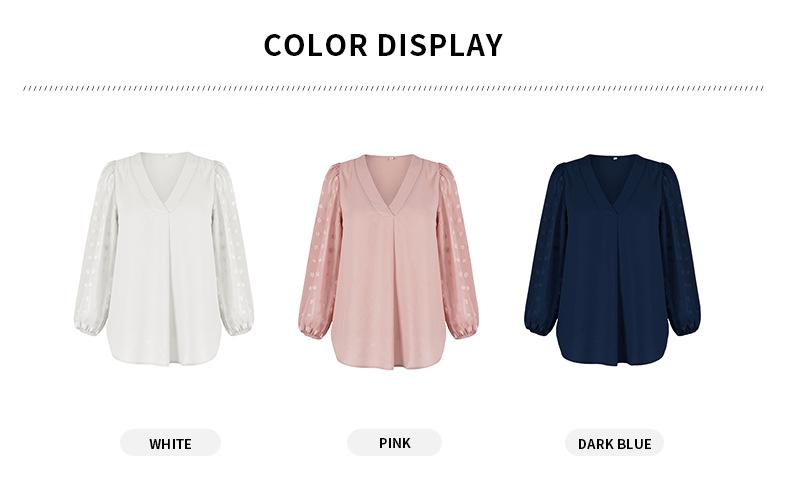Click the small button at the pink blouse's neckline
Screen dimensions: 790x504
click(391, 158)
